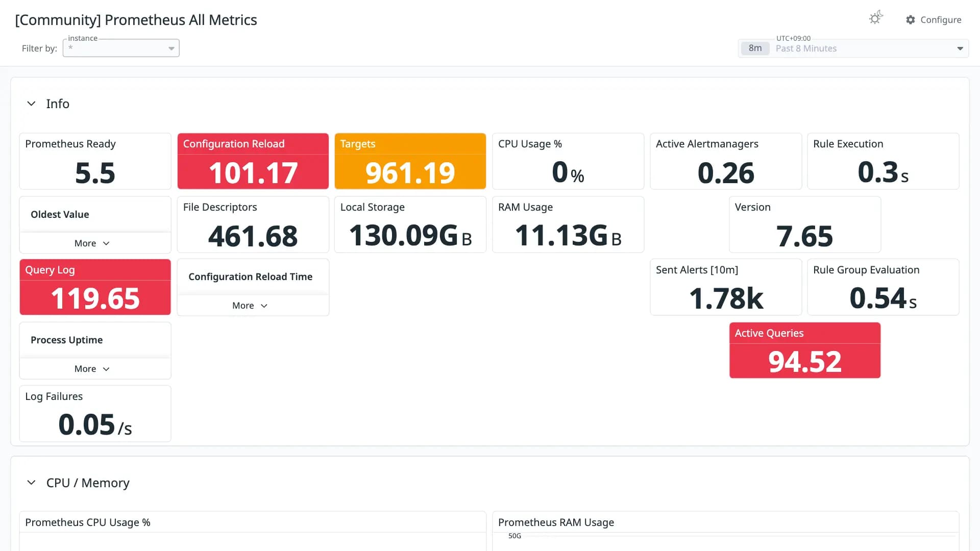Open the instance filter dropdown

tap(121, 48)
